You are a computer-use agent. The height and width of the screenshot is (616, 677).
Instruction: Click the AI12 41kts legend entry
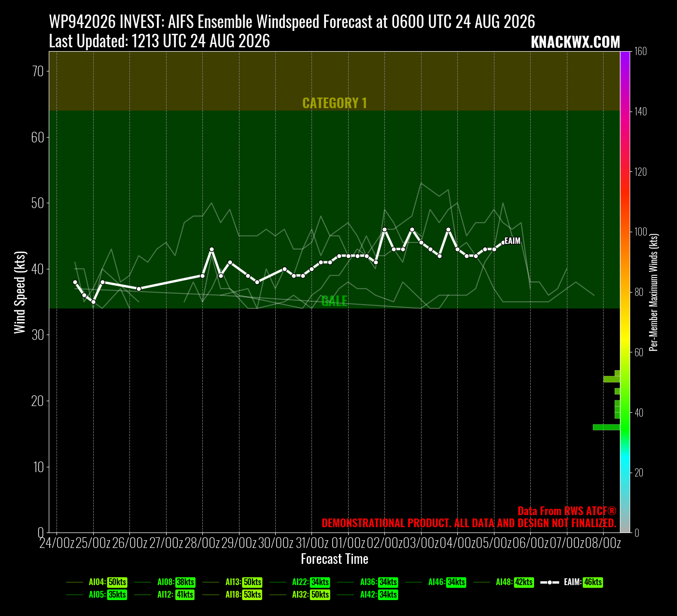coord(165,595)
